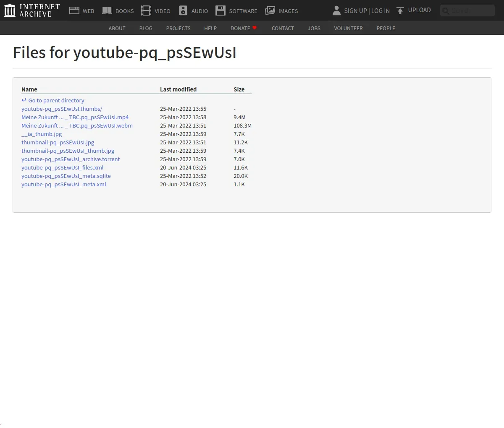Open the Images section icon

270,10
